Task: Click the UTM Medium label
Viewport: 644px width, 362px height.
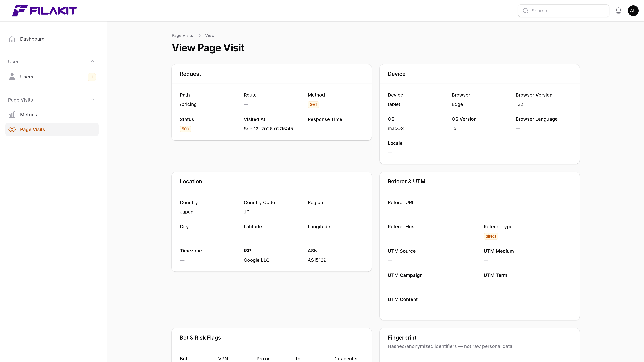Action: point(499,251)
